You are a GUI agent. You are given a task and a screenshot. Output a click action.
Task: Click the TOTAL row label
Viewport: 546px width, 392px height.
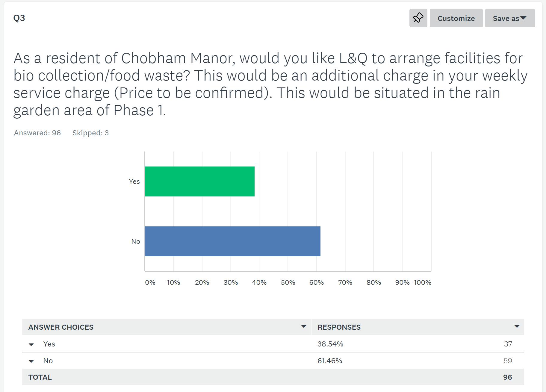pyautogui.click(x=40, y=377)
